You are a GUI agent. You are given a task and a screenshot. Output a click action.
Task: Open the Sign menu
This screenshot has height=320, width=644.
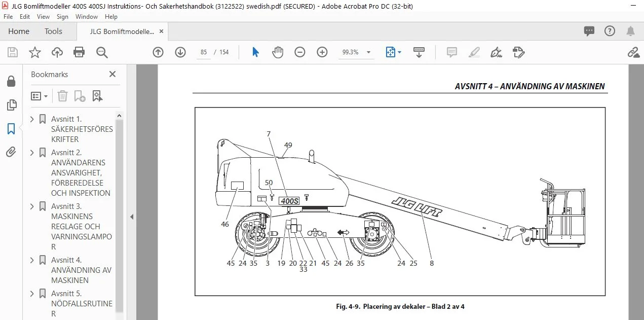(62, 17)
